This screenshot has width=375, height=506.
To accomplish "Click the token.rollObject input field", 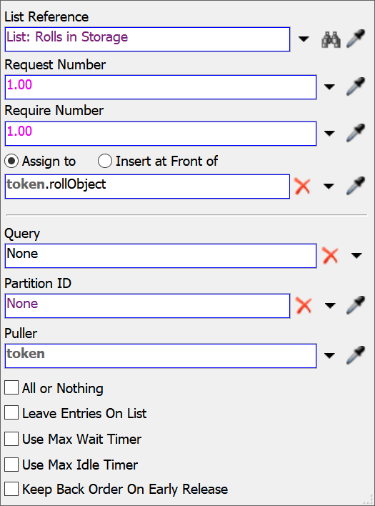I will [147, 186].
